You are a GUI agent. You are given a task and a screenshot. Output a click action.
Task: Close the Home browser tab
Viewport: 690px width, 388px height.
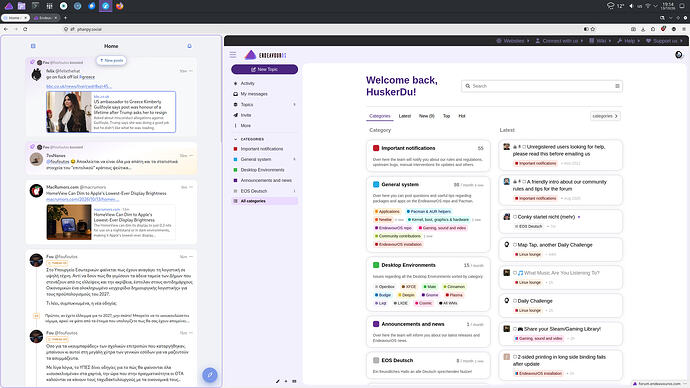click(x=26, y=18)
